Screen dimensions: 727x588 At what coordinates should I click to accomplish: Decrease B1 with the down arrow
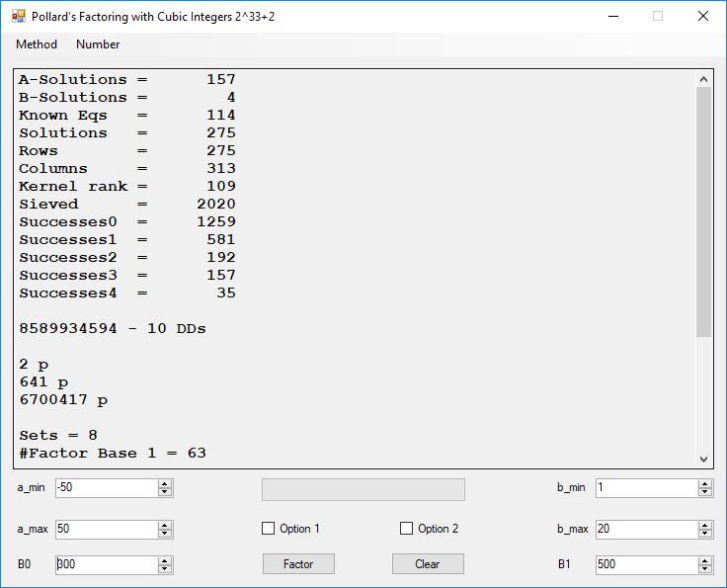[705, 569]
